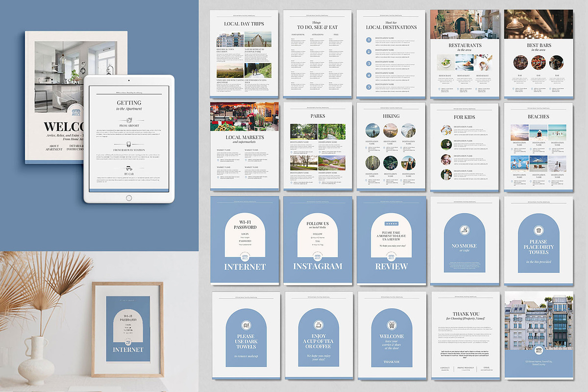The image size is (588, 392).
Task: Click the Beaches page heading
Action: coord(539,117)
